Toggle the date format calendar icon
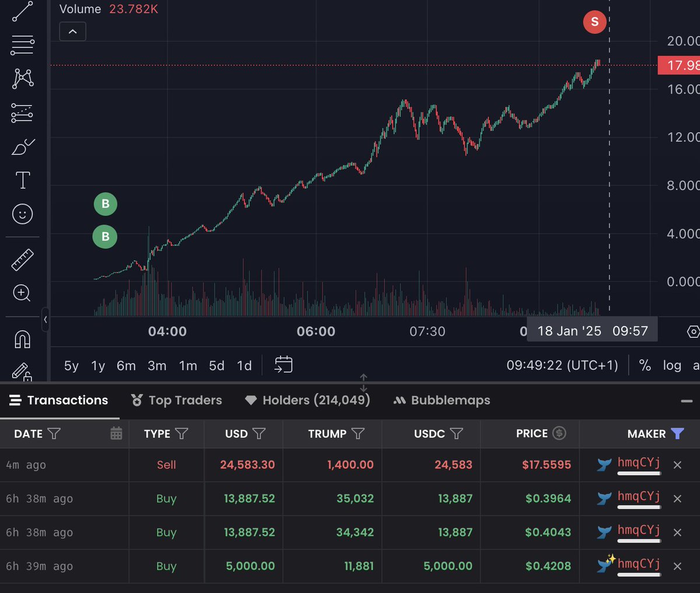The height and width of the screenshot is (593, 700). [116, 433]
